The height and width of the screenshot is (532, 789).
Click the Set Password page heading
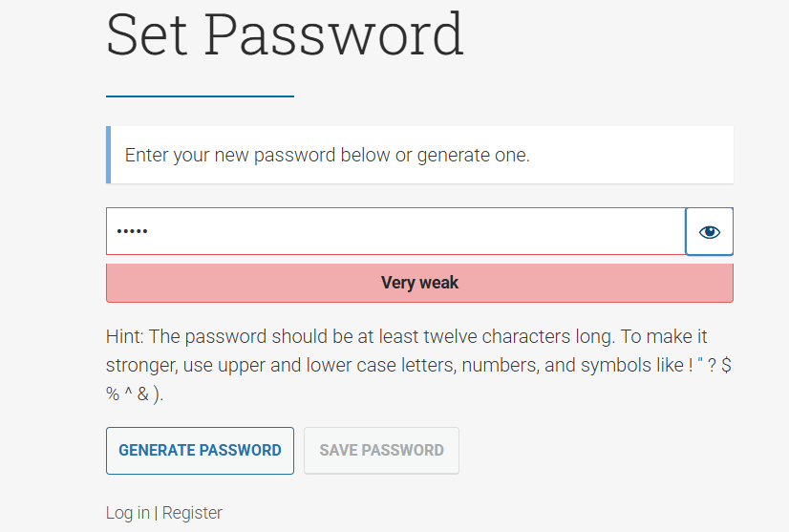point(285,34)
